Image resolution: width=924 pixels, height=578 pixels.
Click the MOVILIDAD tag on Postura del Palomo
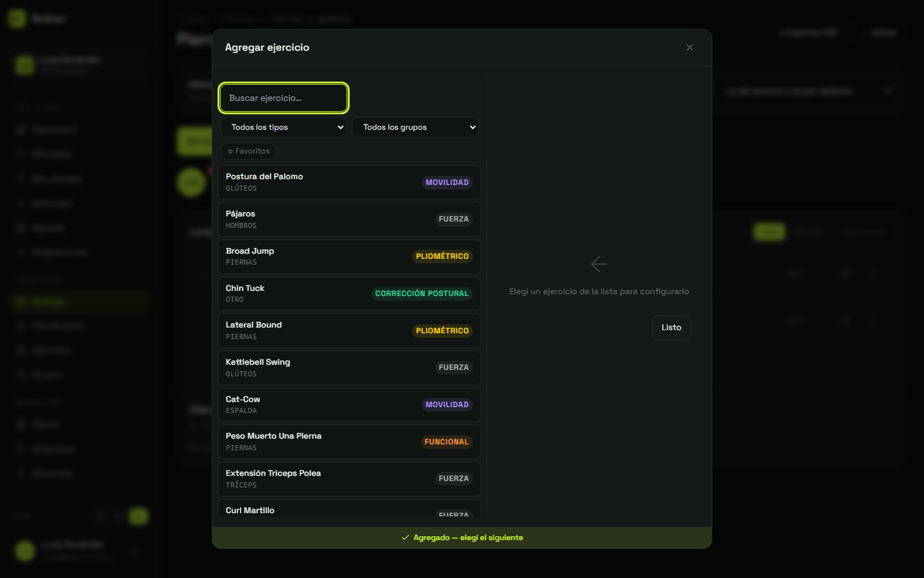tap(447, 182)
